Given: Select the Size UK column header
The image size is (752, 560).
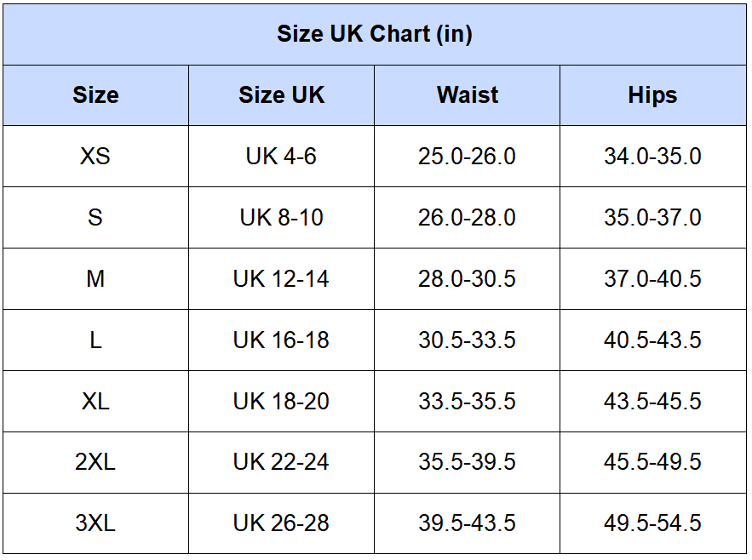Looking at the screenshot, I should tap(282, 95).
